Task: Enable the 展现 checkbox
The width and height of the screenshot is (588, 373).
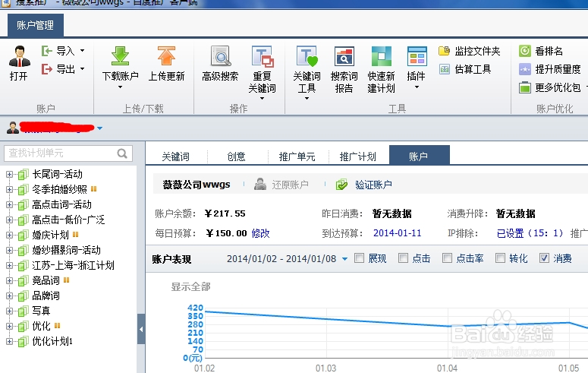Action: 359,258
